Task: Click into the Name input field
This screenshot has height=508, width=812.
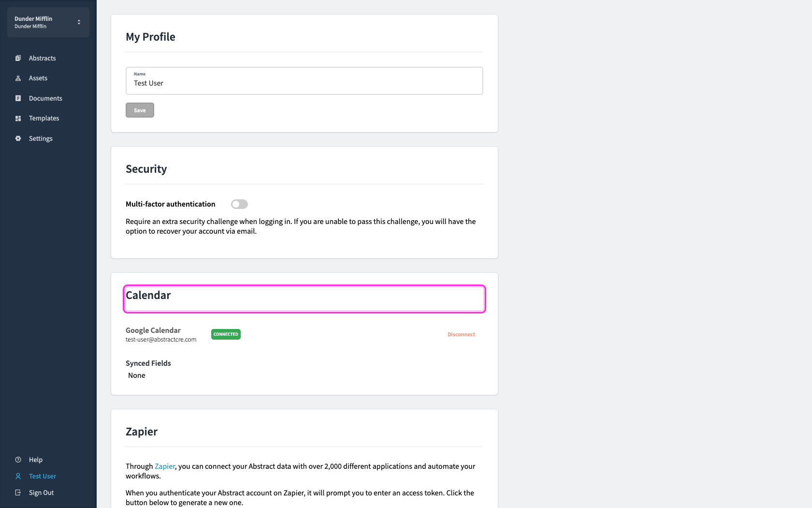Action: click(x=304, y=81)
